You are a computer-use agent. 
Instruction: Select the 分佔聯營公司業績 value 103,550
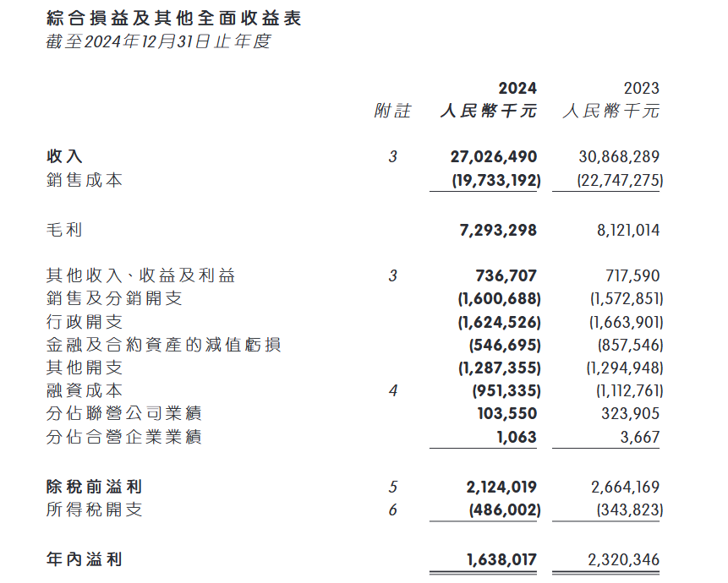pyautogui.click(x=507, y=413)
